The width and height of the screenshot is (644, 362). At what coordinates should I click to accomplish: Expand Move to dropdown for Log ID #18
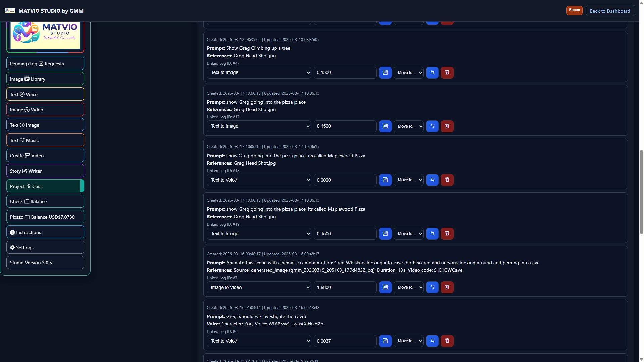[409, 180]
